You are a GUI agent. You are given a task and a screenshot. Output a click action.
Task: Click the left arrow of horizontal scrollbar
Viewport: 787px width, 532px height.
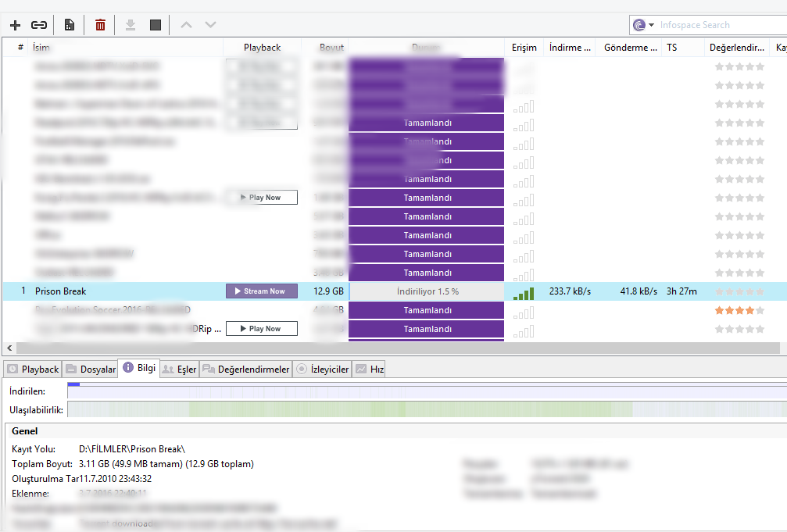(9, 348)
